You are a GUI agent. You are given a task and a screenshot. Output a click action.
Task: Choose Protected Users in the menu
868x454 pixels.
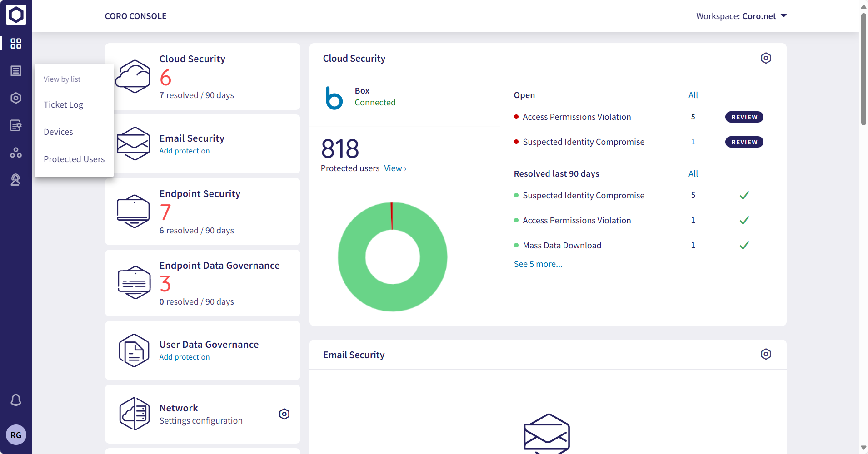point(74,159)
